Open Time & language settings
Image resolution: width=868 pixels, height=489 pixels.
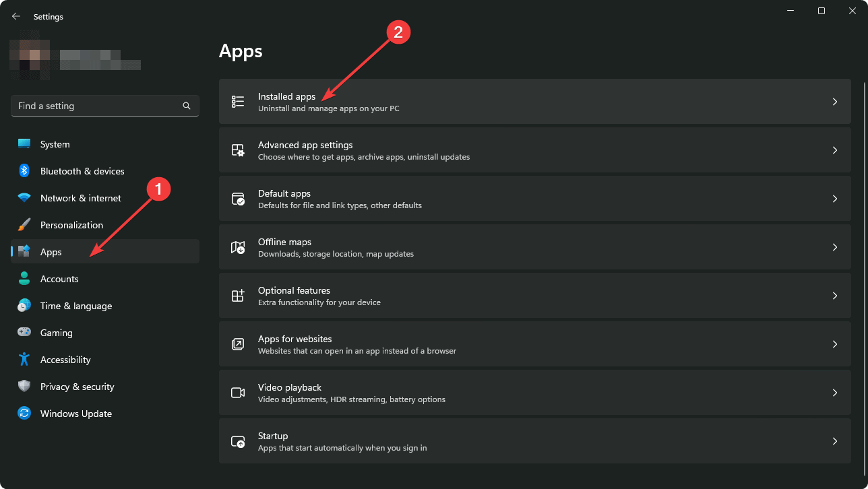105,306
